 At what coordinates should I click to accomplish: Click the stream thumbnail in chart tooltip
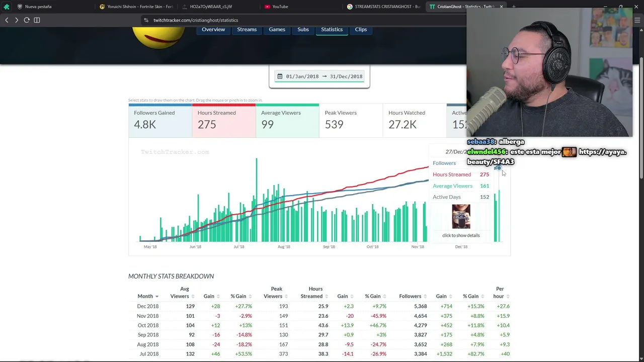[x=461, y=217]
